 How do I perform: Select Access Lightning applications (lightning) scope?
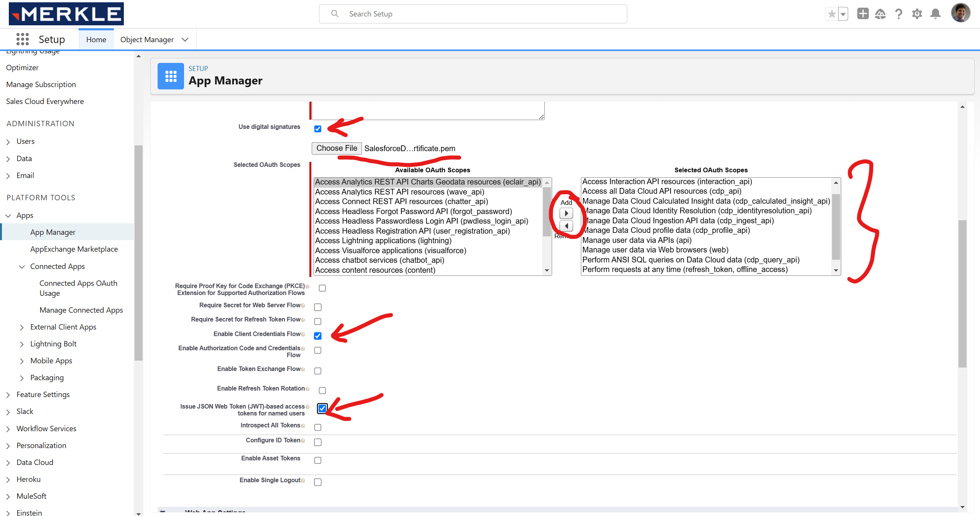(x=383, y=241)
